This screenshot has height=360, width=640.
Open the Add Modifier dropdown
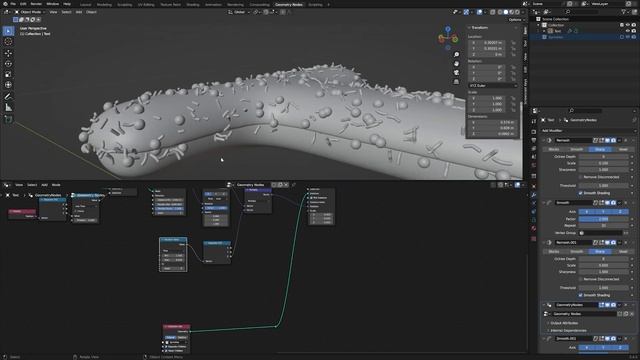pyautogui.click(x=588, y=131)
